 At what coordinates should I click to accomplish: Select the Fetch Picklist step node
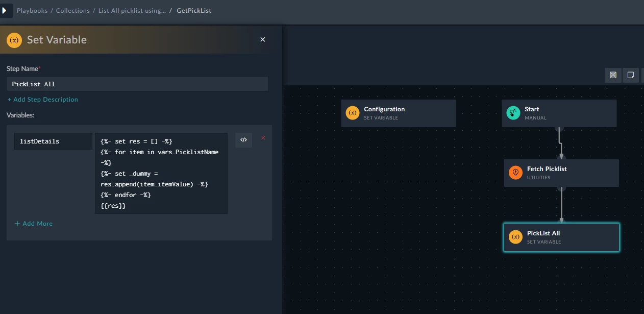click(561, 173)
